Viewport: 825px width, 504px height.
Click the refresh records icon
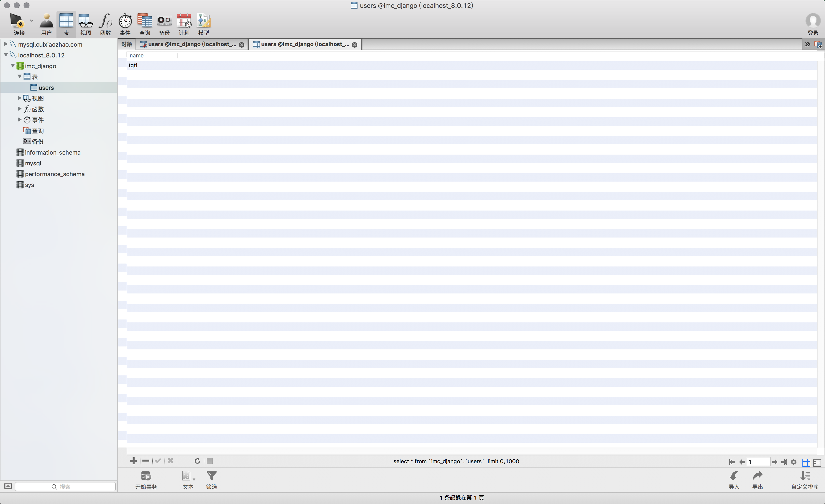pos(197,461)
